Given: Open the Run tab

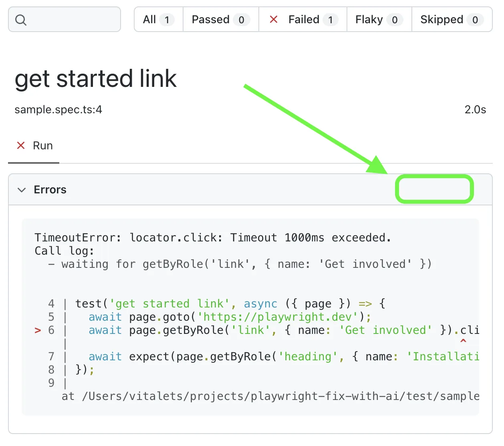Looking at the screenshot, I should (34, 146).
